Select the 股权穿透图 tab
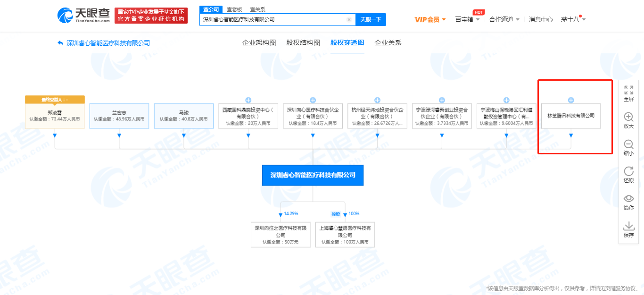644x295 pixels. [347, 42]
